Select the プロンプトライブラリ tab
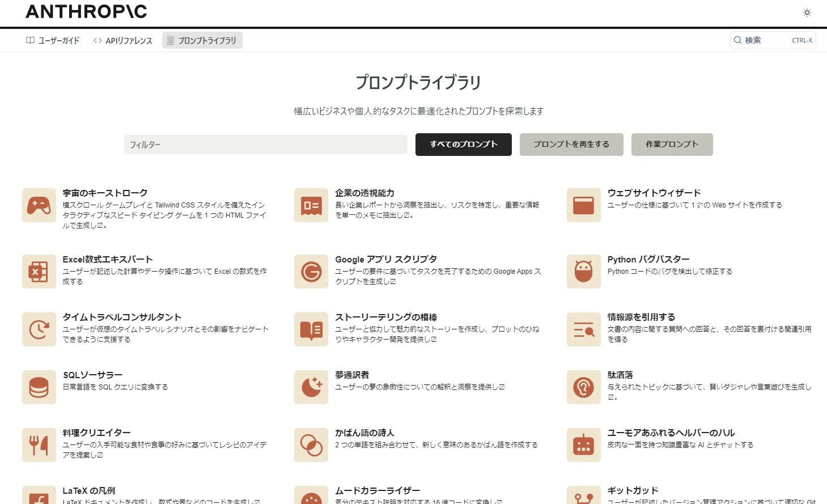 202,40
